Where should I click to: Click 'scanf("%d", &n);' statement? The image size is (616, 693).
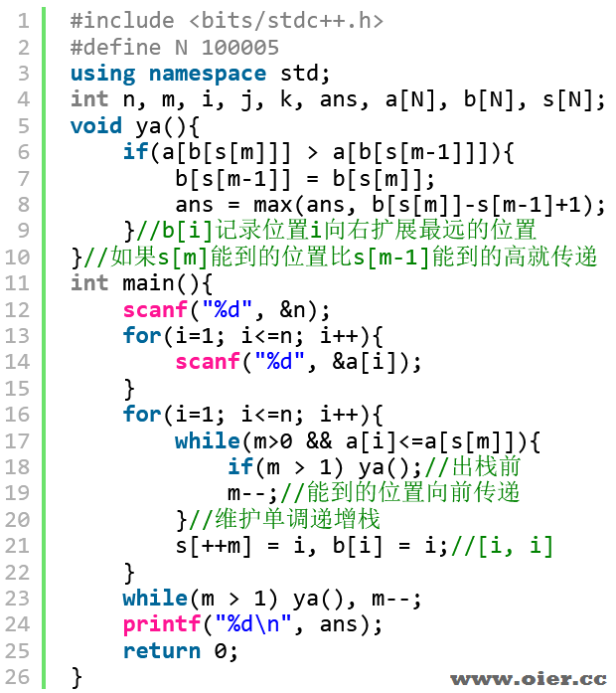(227, 310)
